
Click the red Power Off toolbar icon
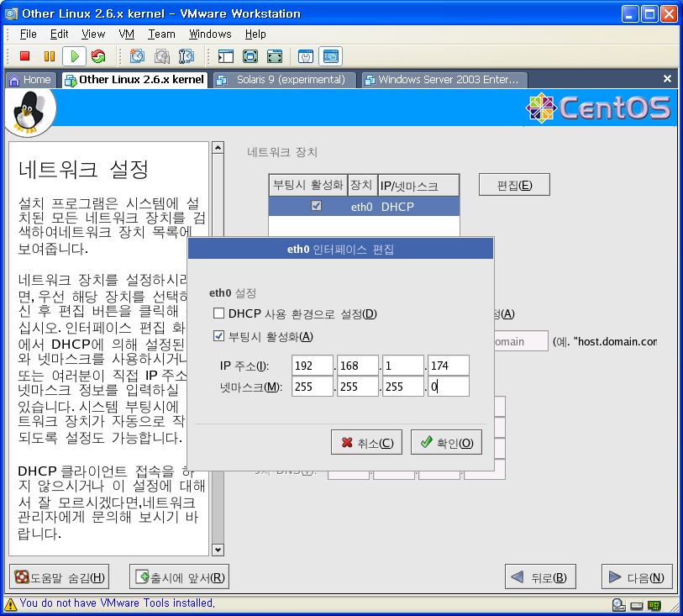coord(24,56)
